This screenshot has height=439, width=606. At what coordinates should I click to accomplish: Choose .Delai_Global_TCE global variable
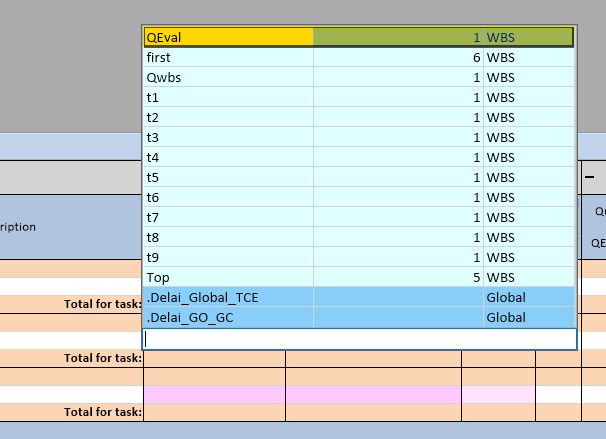coord(228,297)
